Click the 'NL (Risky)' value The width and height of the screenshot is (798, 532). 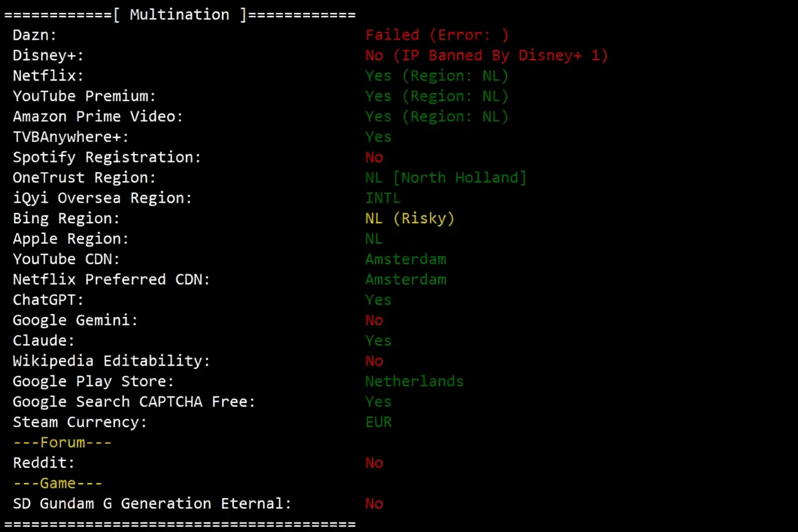pyautogui.click(x=410, y=219)
